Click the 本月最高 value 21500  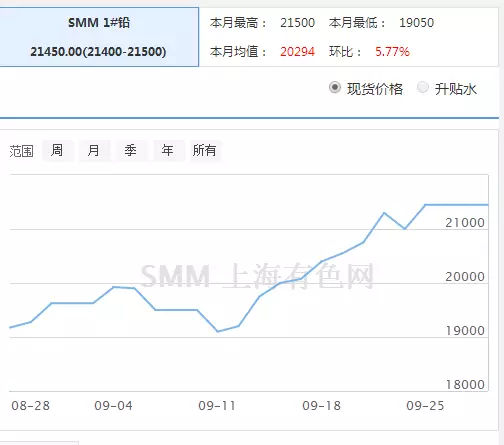pyautogui.click(x=297, y=23)
